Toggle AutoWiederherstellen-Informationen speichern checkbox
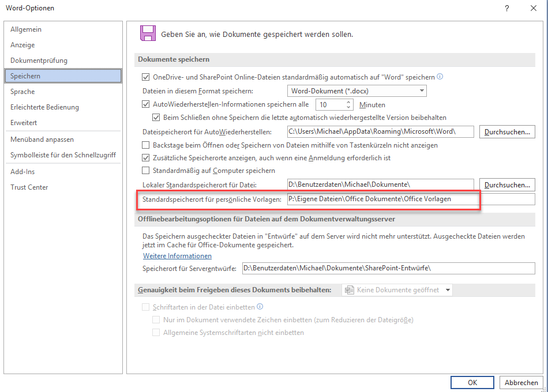 (x=146, y=104)
